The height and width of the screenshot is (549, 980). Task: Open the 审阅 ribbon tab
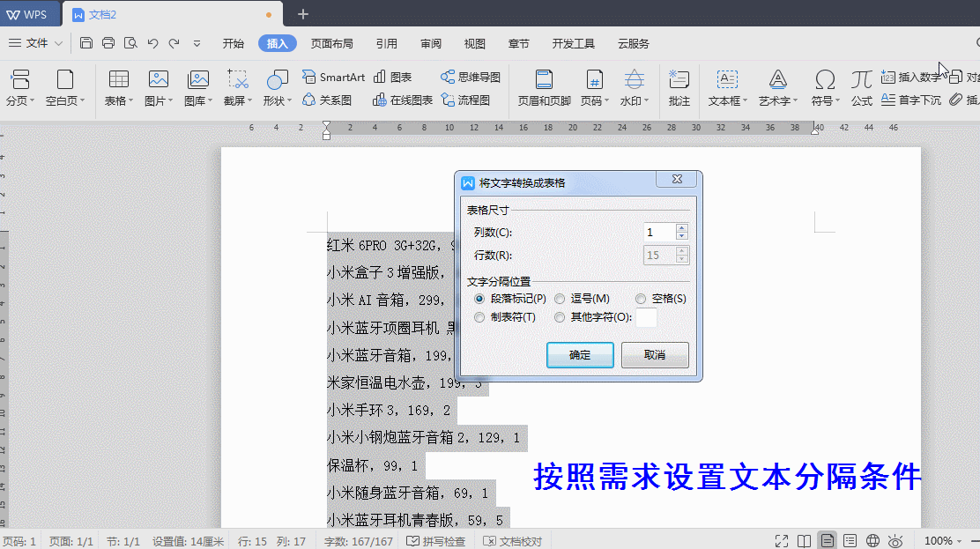[x=431, y=43]
